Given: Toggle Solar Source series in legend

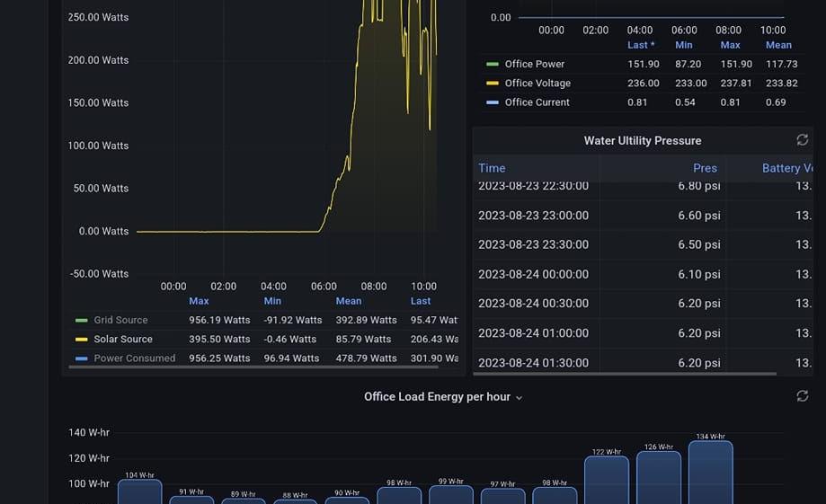Looking at the screenshot, I should point(123,340).
